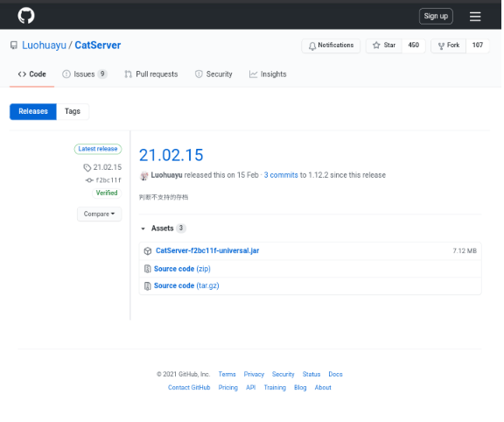Open the footer Training link

click(275, 388)
